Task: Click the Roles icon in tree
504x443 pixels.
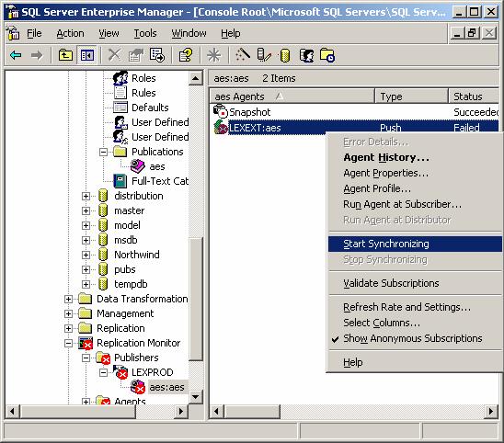Action: coord(120,78)
